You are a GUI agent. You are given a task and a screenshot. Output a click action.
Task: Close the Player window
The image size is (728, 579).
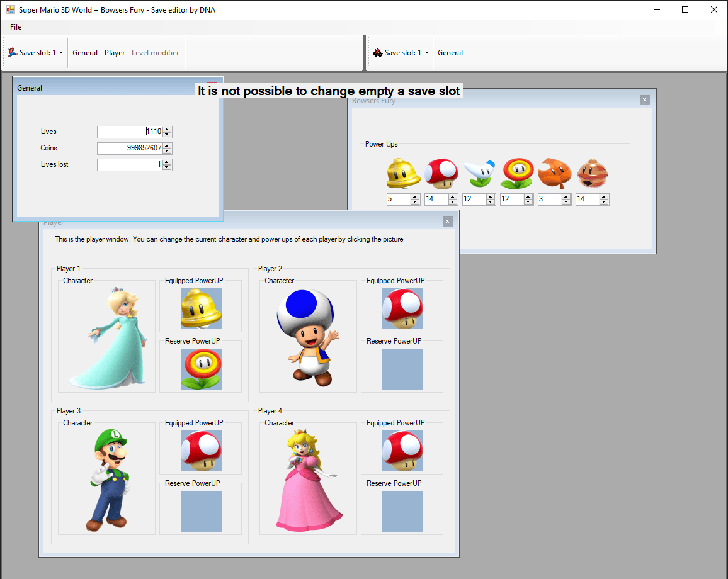coord(447,221)
